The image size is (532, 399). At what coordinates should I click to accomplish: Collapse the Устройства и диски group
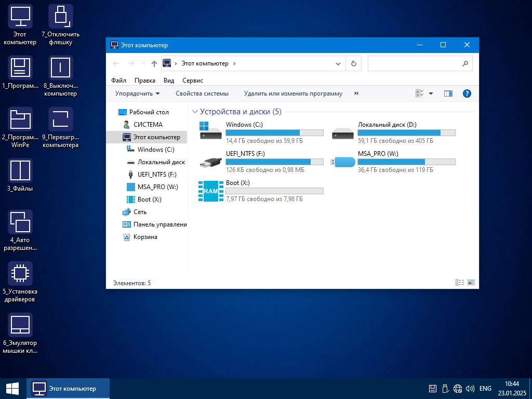(x=195, y=112)
